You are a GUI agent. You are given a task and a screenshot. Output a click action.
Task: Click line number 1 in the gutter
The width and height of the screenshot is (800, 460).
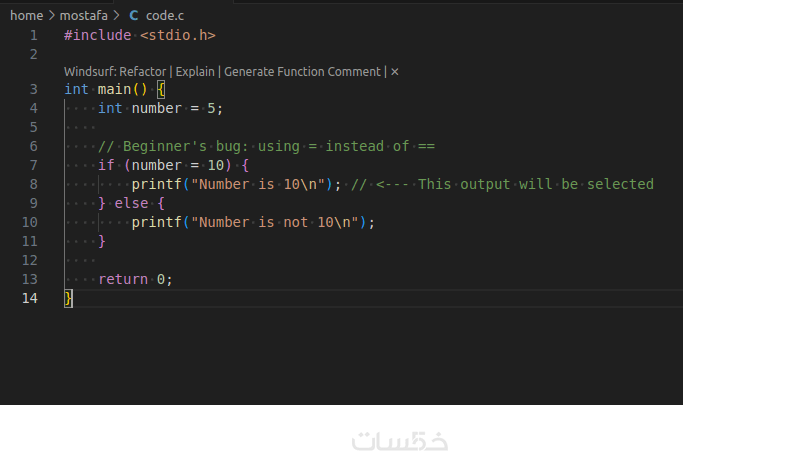34,36
